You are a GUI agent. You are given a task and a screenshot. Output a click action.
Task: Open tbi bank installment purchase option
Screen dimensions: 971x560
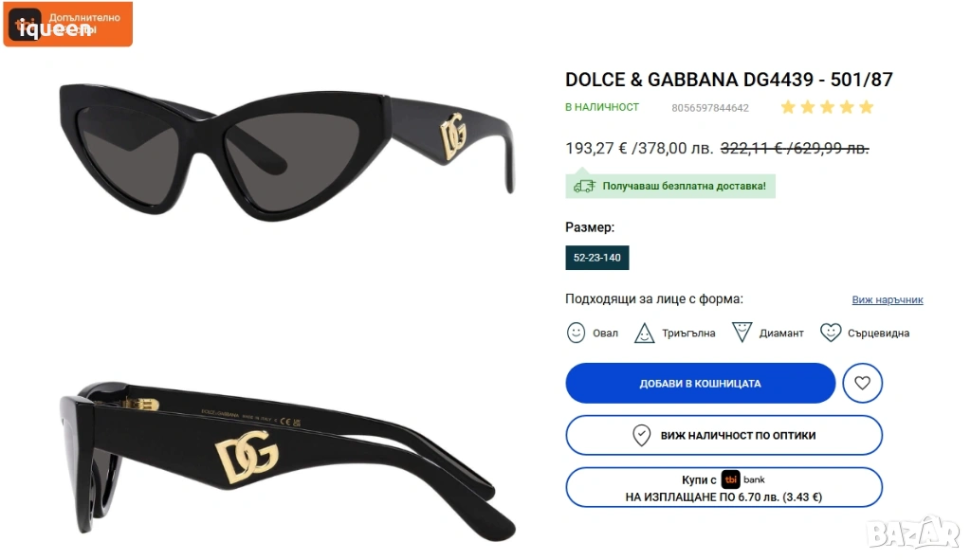click(x=724, y=487)
